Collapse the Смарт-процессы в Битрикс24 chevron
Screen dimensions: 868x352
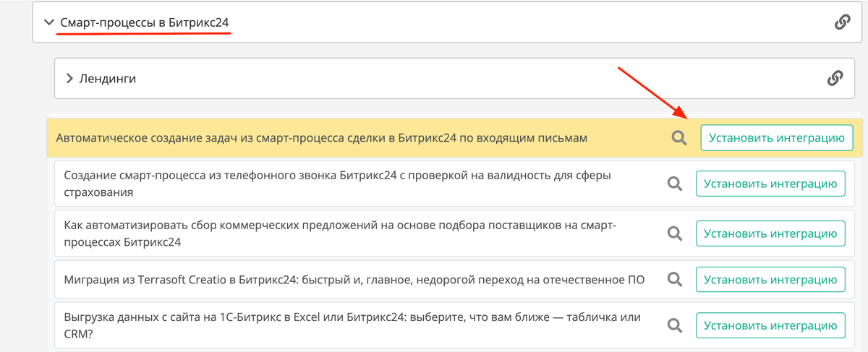coord(49,23)
